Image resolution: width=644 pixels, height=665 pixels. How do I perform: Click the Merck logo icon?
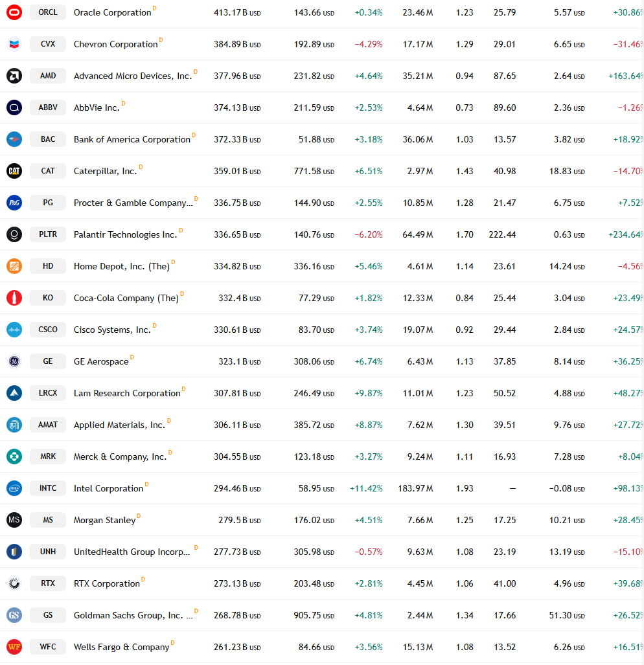click(x=14, y=456)
